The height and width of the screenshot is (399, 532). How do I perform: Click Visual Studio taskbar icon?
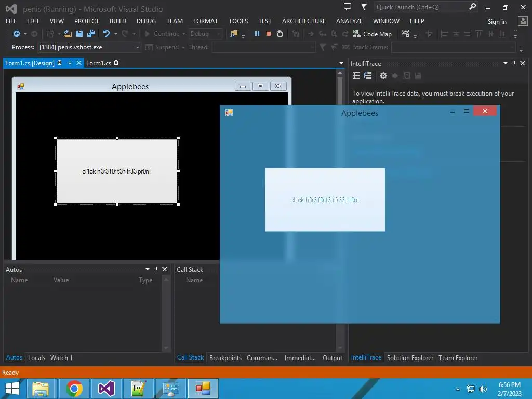coord(106,389)
